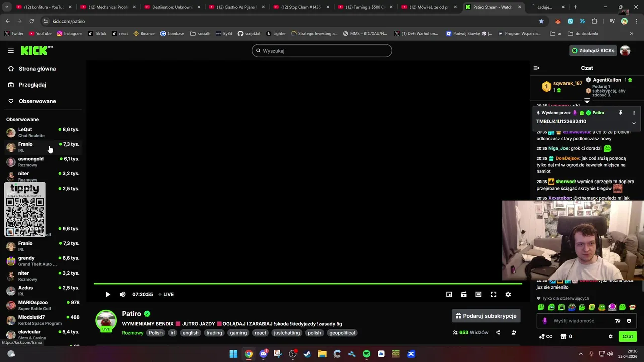Image resolution: width=644 pixels, height=362 pixels.
Task: Play the stream with the play button
Action: (108, 294)
